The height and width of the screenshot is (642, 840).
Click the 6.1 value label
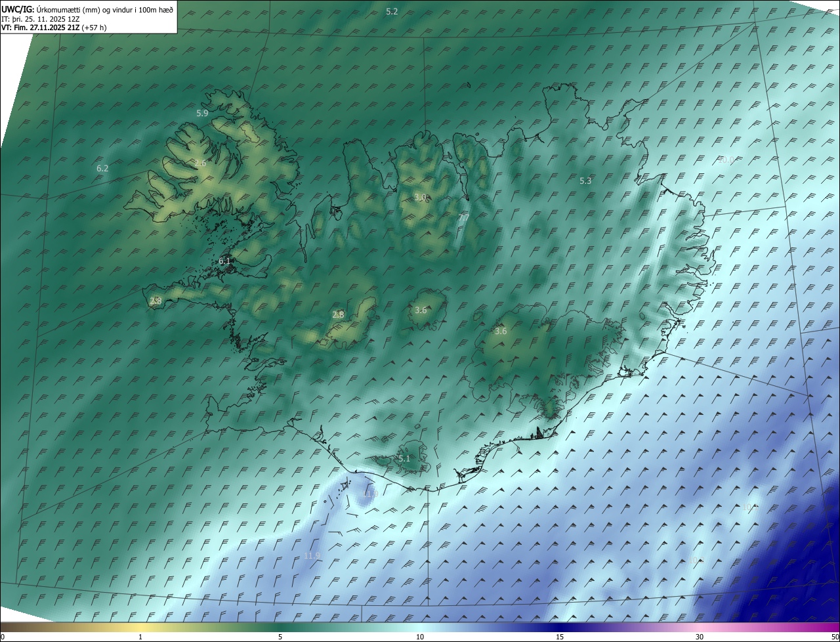coord(224,261)
